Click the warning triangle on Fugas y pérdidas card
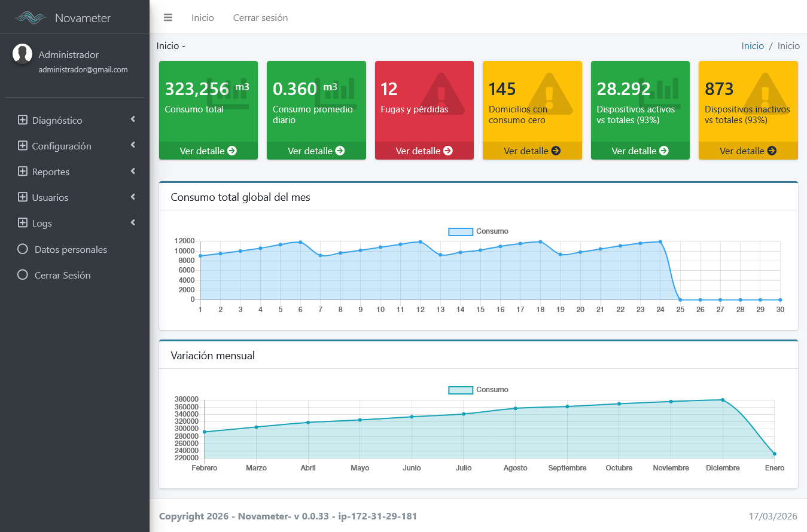 point(441,93)
